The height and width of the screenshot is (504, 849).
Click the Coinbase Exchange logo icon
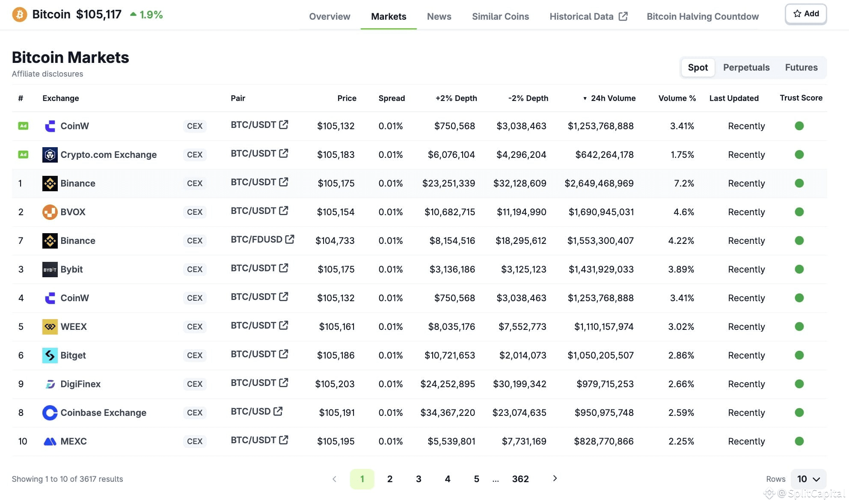click(x=50, y=412)
